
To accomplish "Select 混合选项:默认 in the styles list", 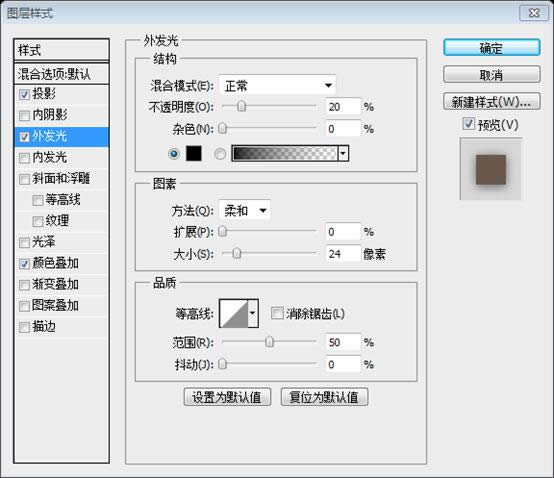I will [x=61, y=74].
